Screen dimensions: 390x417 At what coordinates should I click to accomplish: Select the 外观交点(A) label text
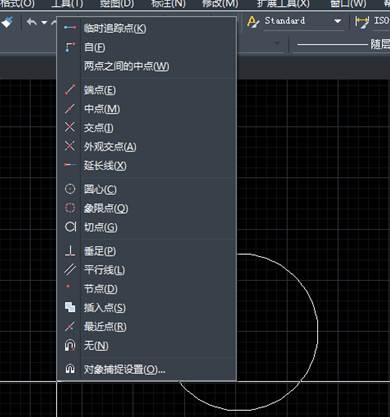pyautogui.click(x=110, y=146)
